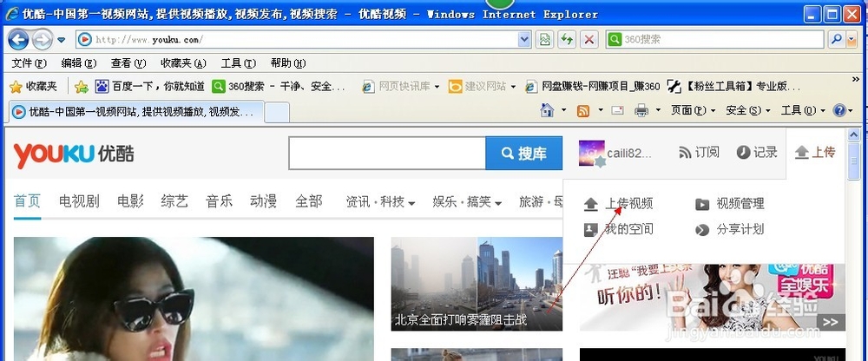Image resolution: width=868 pixels, height=361 pixels.
Task: Go to the 电影 navigation tab
Action: [x=131, y=201]
